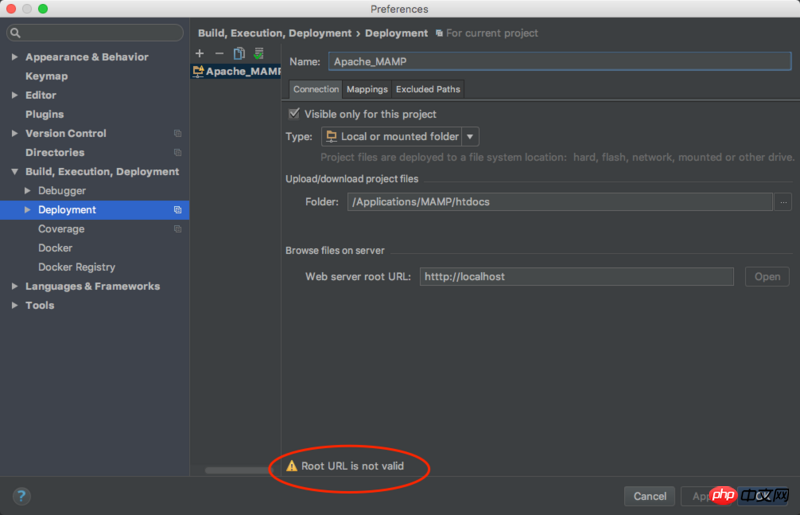Expand the Tools section
The width and height of the screenshot is (800, 515).
(x=15, y=305)
